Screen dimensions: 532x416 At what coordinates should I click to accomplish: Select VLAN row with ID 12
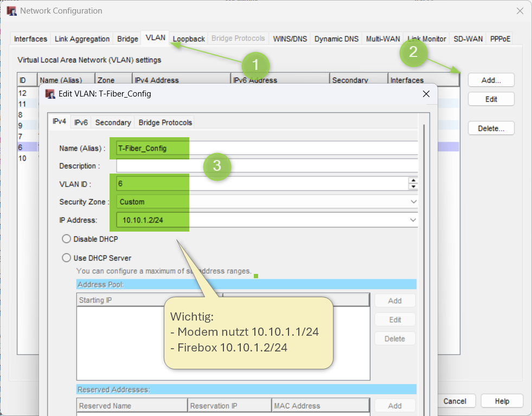23,93
